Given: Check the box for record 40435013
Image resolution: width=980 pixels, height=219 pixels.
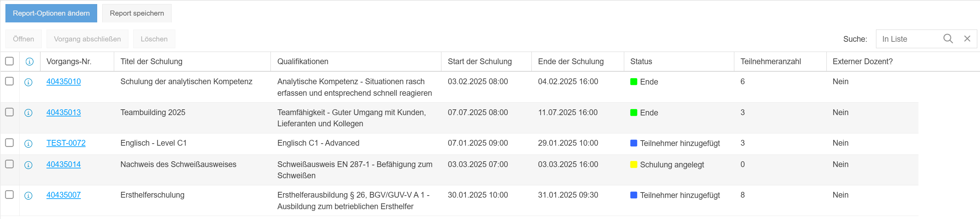Looking at the screenshot, I should 10,112.
